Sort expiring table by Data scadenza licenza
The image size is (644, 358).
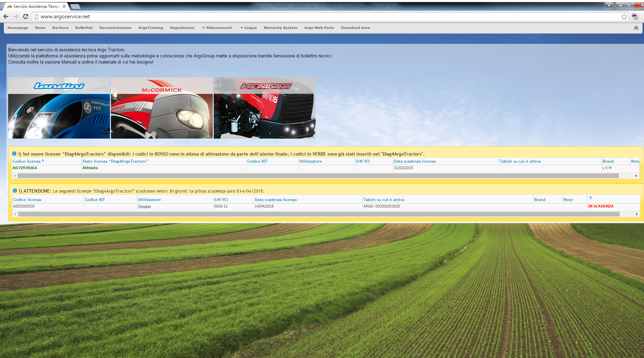point(276,200)
